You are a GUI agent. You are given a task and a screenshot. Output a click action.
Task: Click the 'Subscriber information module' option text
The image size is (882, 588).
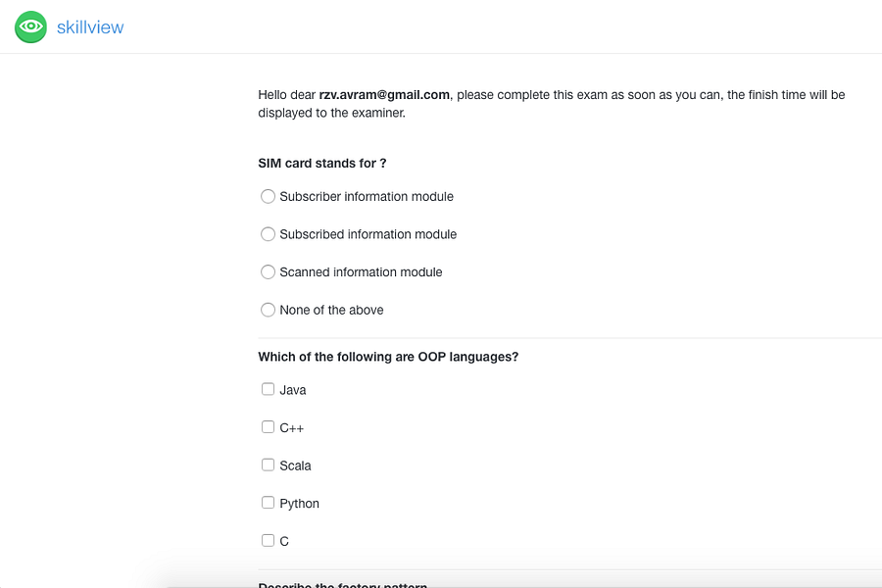(x=367, y=196)
